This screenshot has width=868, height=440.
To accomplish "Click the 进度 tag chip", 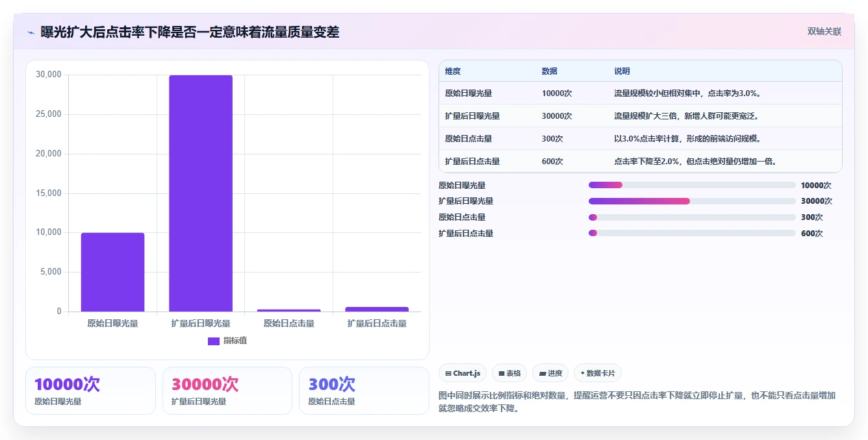I will (x=550, y=373).
